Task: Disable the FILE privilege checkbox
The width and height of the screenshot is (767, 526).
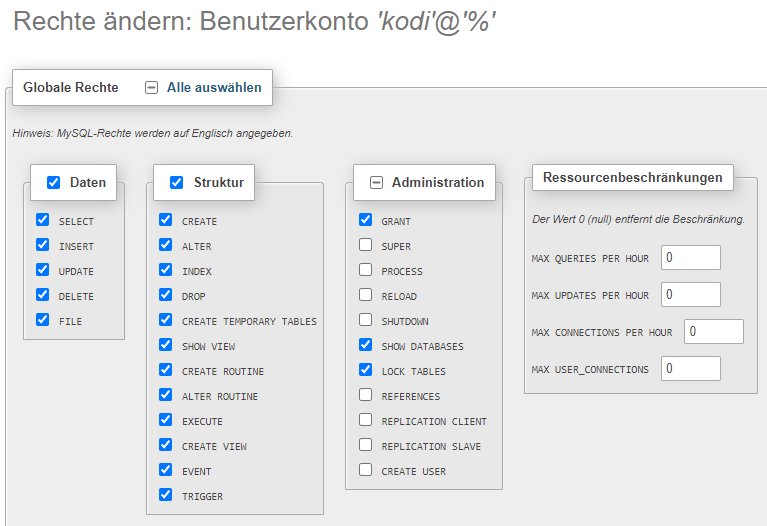Action: (x=42, y=320)
